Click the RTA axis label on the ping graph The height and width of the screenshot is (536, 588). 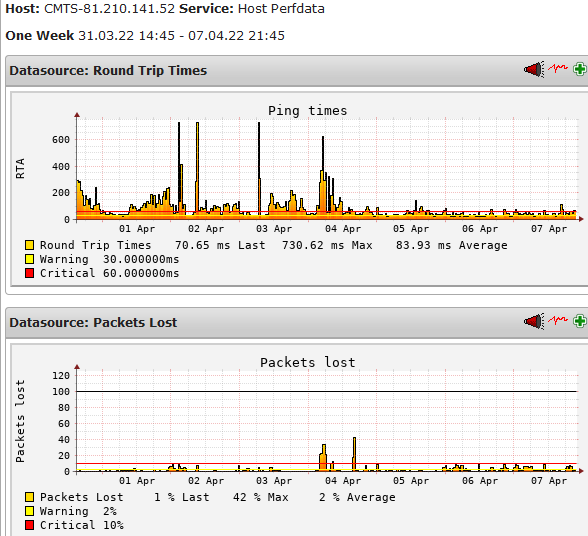click(20, 168)
